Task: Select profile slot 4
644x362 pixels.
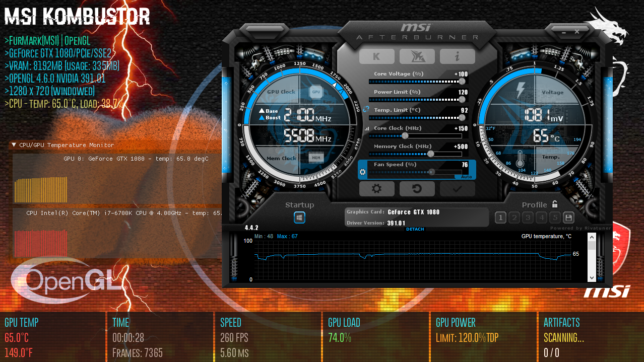Action: pyautogui.click(x=541, y=218)
